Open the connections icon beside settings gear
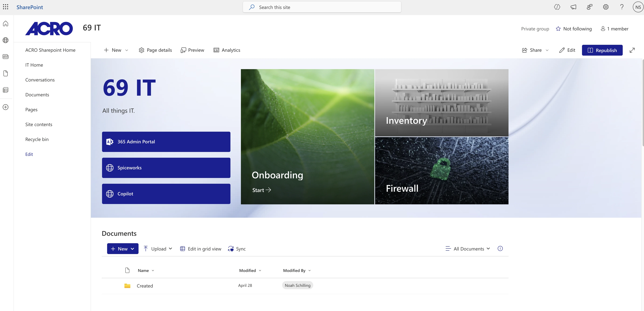Screen dimensions: 644x311 coord(589,7)
